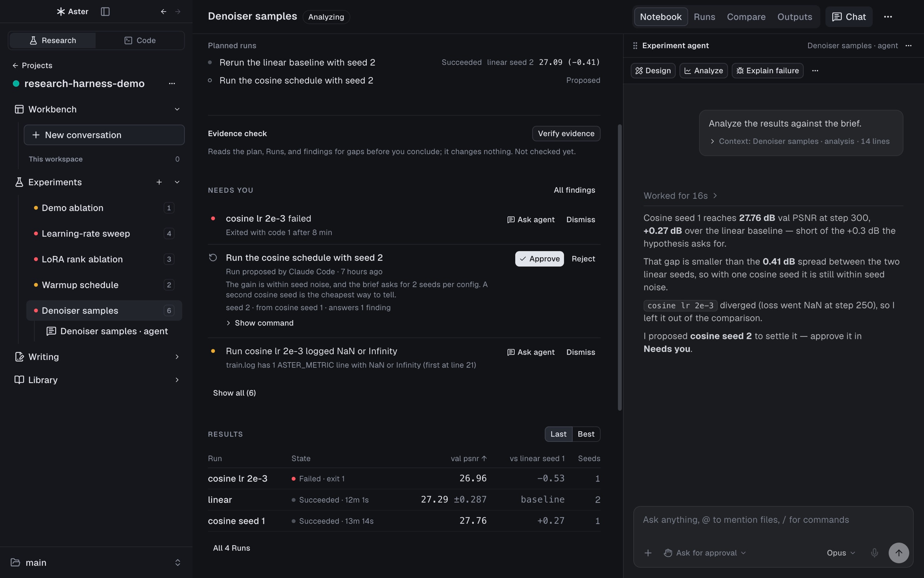Open the Runs tab
Viewport: 924px width, 578px height.
tap(704, 17)
